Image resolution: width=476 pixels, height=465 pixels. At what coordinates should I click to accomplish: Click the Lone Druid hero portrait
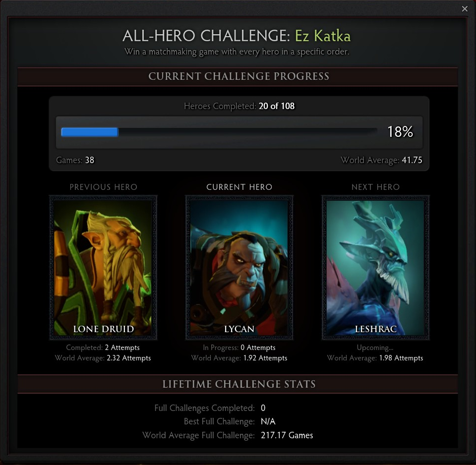pos(103,267)
